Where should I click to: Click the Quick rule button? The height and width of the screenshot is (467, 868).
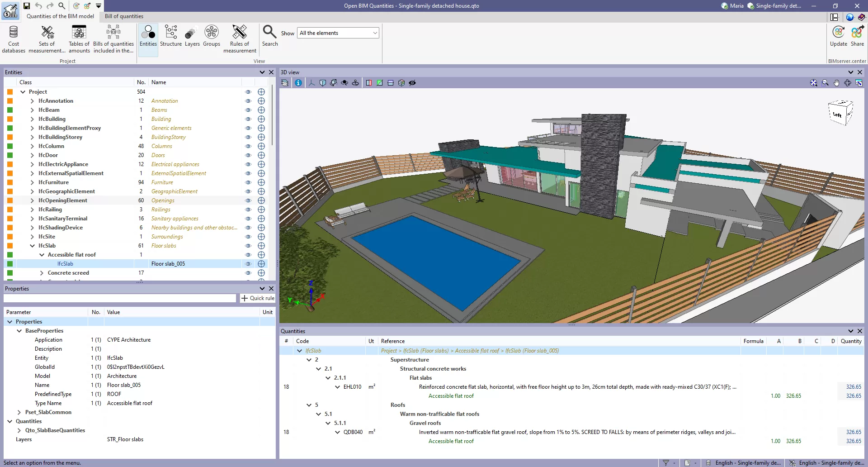(x=258, y=298)
